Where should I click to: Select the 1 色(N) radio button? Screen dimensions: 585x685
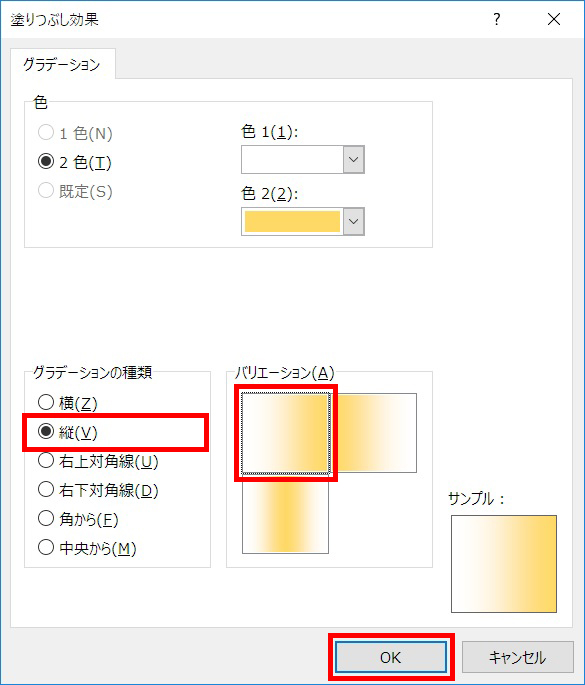pos(46,132)
